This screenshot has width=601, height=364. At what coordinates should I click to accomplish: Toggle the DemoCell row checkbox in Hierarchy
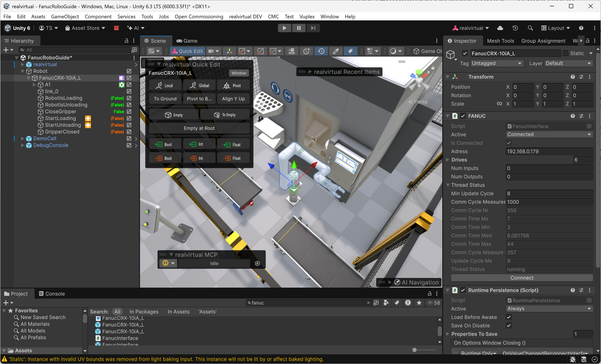pyautogui.click(x=129, y=138)
